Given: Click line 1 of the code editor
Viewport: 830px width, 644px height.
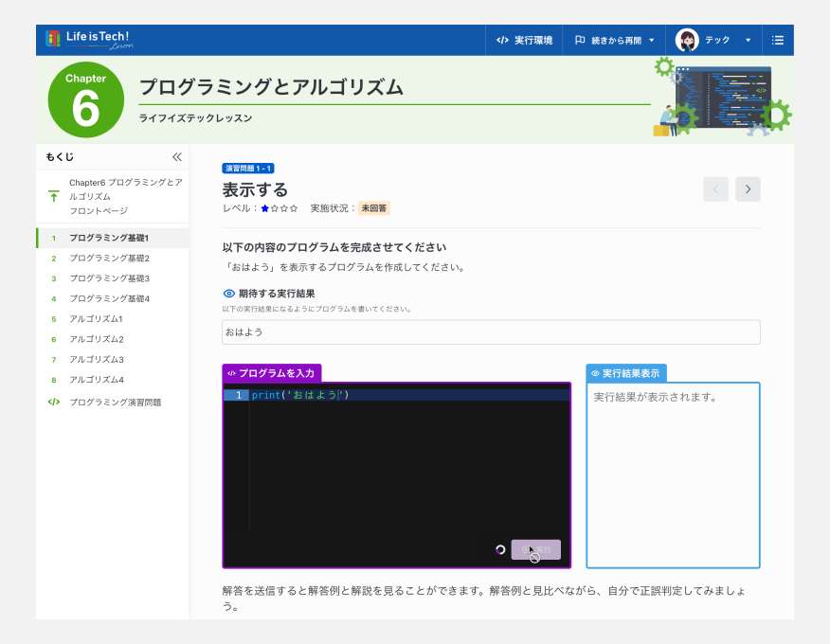Looking at the screenshot, I should click(x=409, y=395).
